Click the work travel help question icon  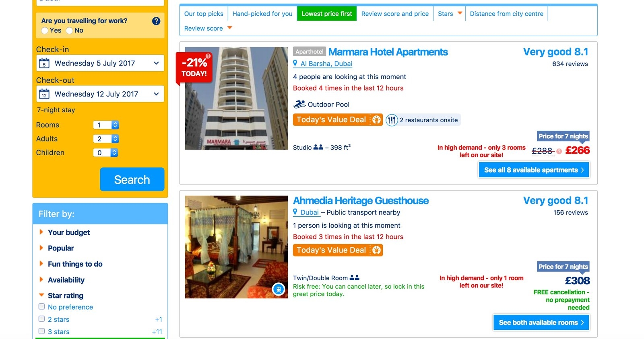pos(156,21)
